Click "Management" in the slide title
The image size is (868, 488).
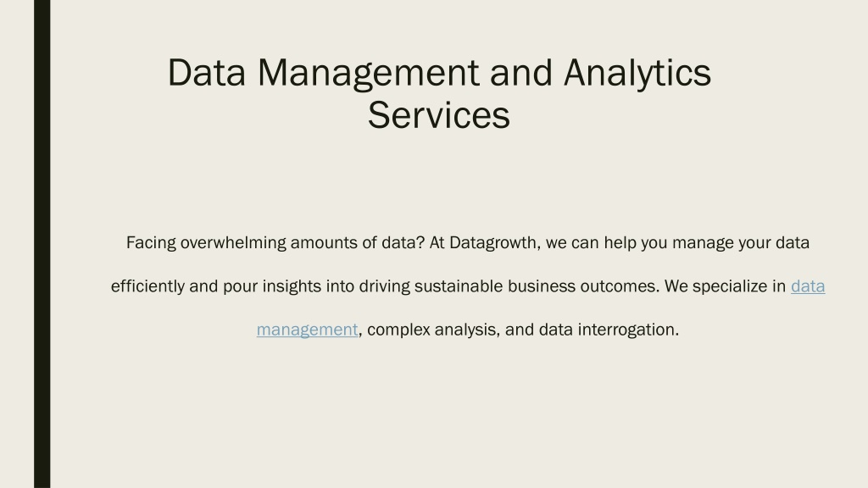[x=368, y=73]
